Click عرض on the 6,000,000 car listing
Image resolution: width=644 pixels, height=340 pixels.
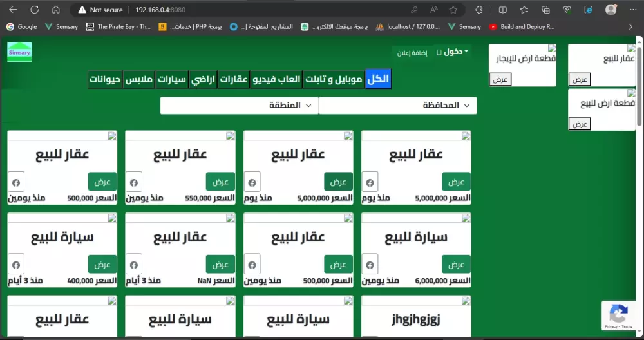coord(456,265)
